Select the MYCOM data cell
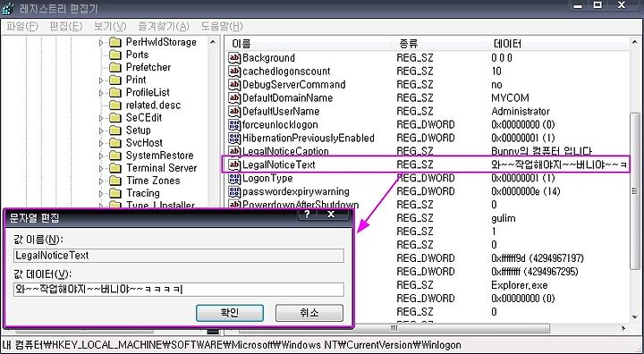This screenshot has width=644, height=354. (510, 98)
